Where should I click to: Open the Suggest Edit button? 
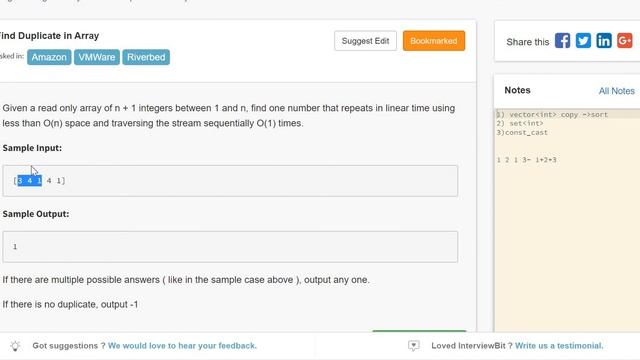(x=365, y=41)
